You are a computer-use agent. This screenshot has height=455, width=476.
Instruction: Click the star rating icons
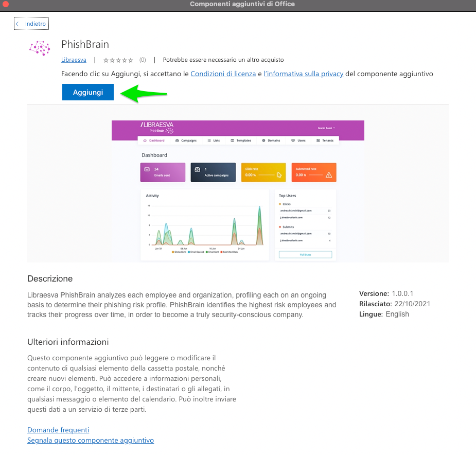(x=118, y=60)
